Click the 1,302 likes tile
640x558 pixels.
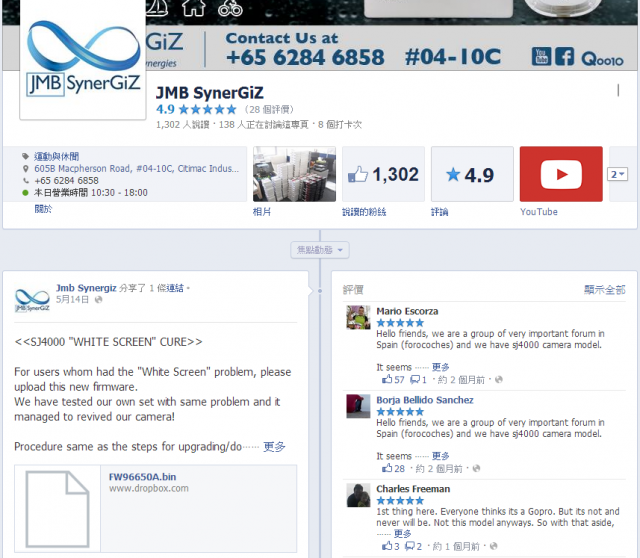[383, 174]
